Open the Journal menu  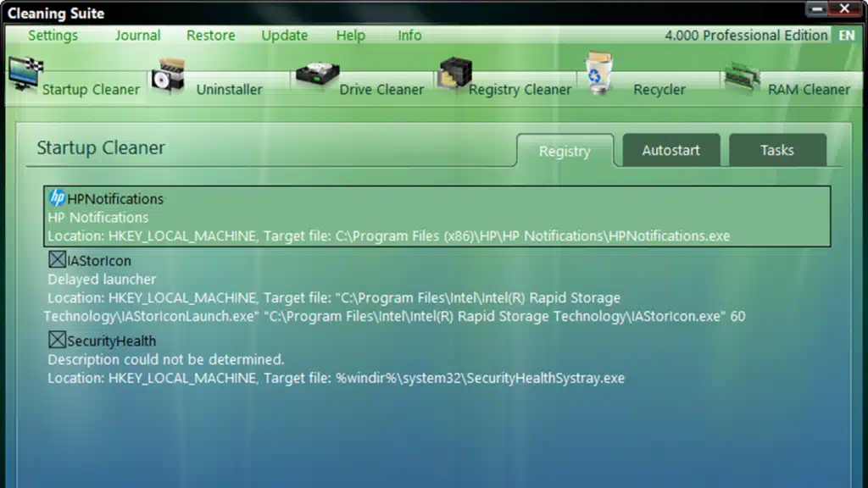[138, 36]
